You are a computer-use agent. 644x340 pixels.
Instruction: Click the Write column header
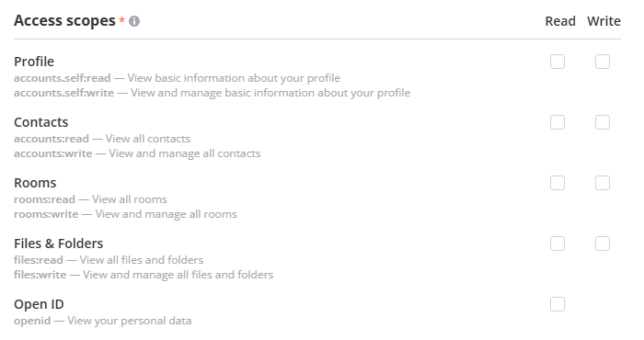pos(604,21)
